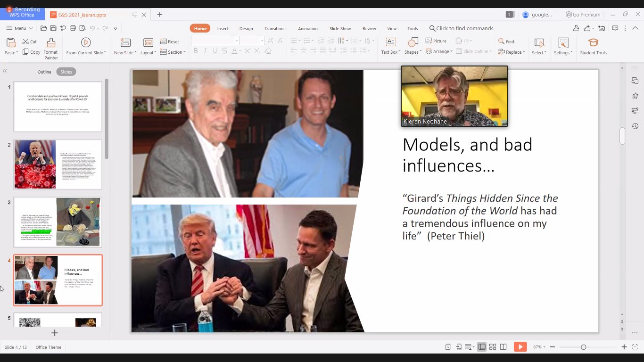644x362 pixels.
Task: Expand the Arrange dropdown
Action: coord(439,51)
